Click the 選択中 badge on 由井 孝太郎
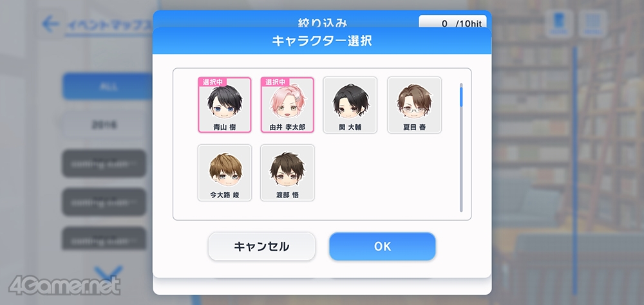The height and width of the screenshot is (305, 644). point(275,82)
